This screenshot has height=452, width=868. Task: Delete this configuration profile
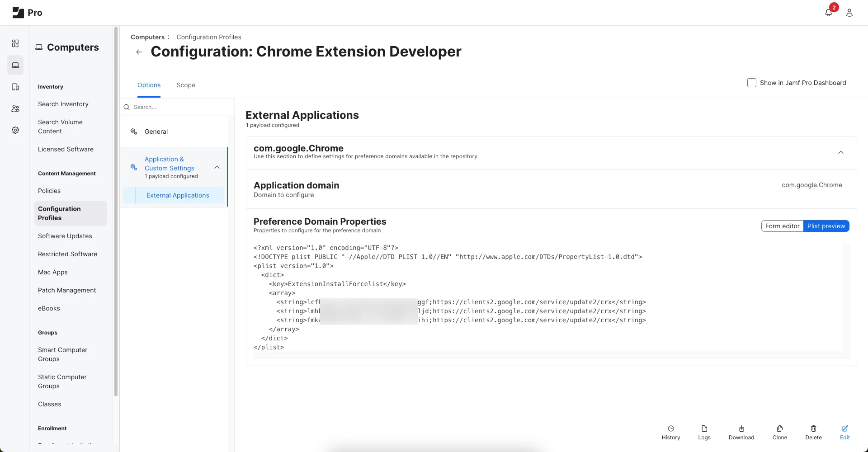(x=814, y=433)
